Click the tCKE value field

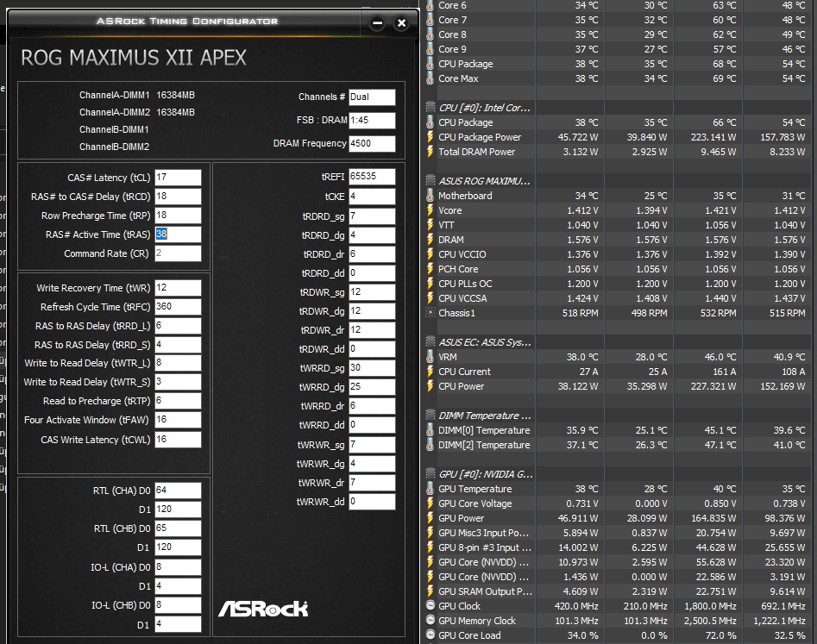point(372,197)
